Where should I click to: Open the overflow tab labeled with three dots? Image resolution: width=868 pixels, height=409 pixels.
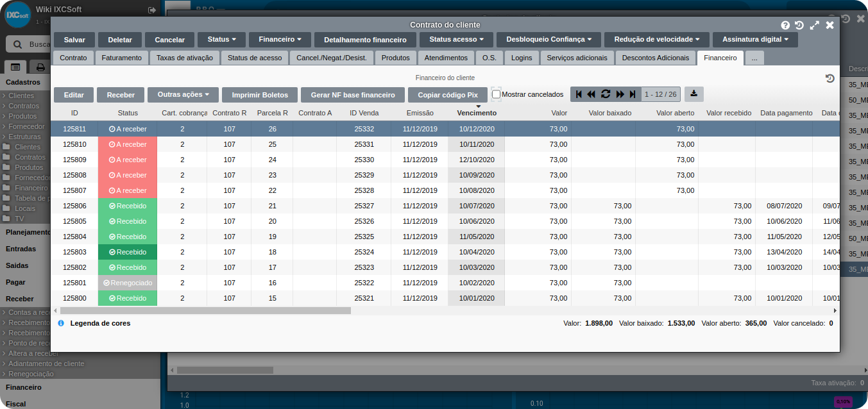754,58
